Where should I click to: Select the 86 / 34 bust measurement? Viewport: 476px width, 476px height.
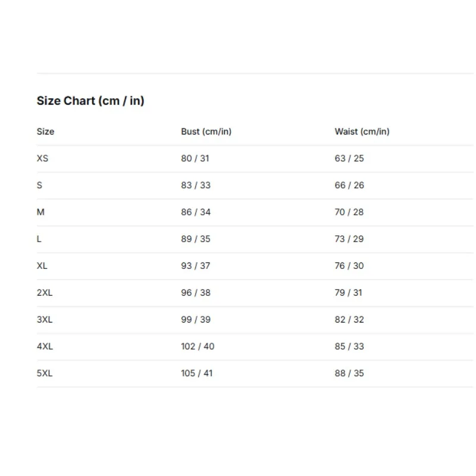(196, 212)
